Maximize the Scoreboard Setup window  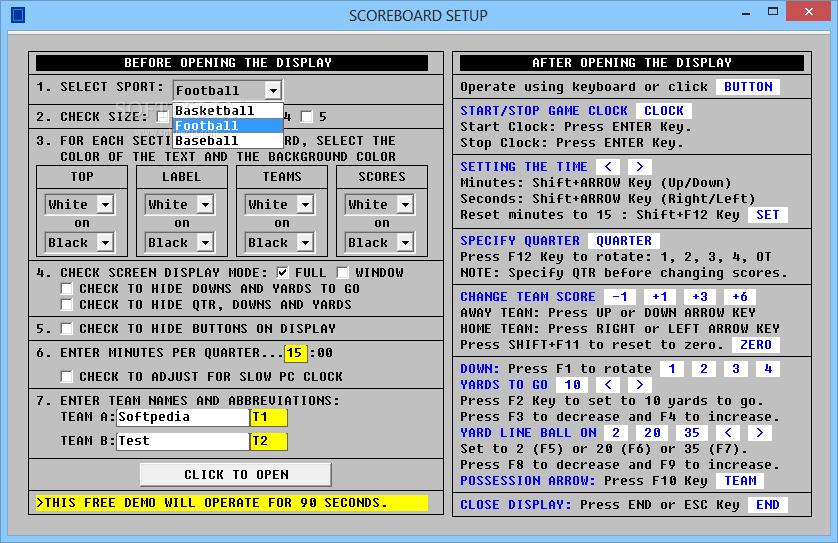tap(773, 12)
